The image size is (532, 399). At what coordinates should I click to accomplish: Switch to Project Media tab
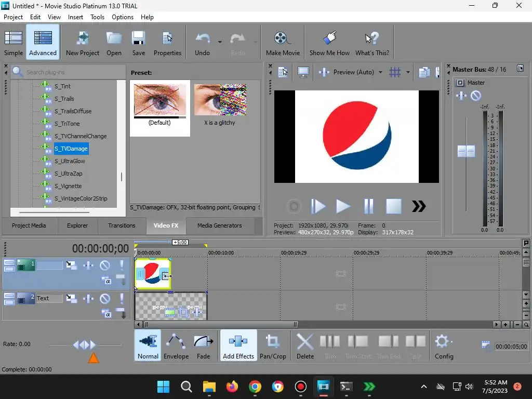29,225
